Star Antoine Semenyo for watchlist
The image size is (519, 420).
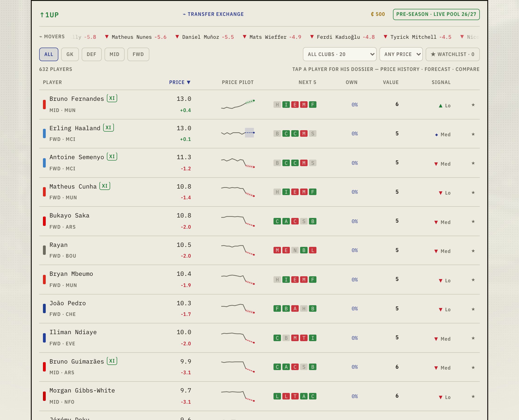click(473, 163)
